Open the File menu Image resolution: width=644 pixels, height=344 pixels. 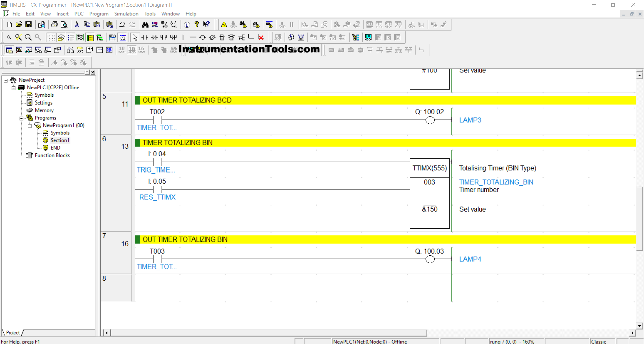16,14
